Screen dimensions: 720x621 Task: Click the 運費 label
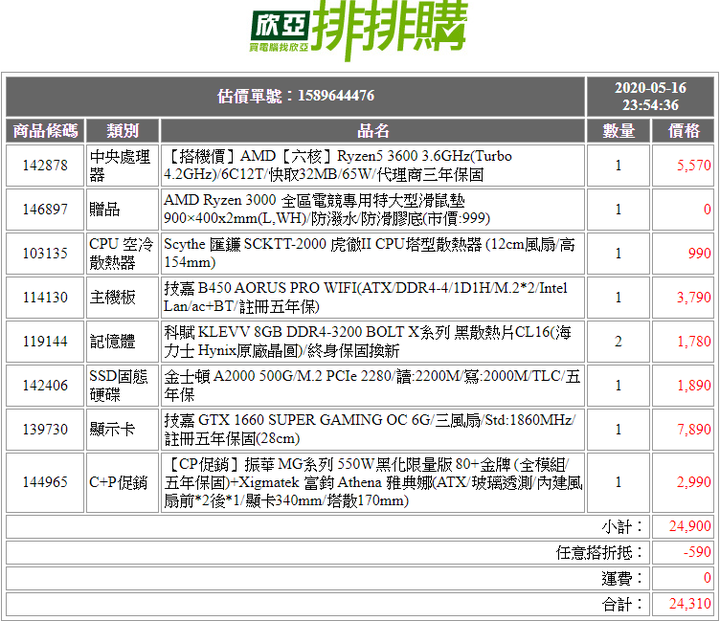(x=622, y=579)
